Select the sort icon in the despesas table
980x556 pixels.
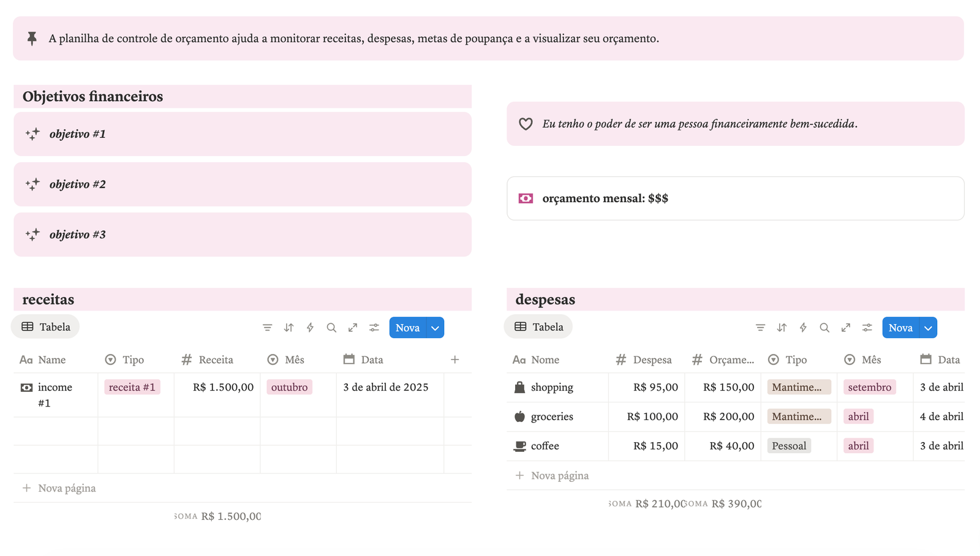pos(782,328)
